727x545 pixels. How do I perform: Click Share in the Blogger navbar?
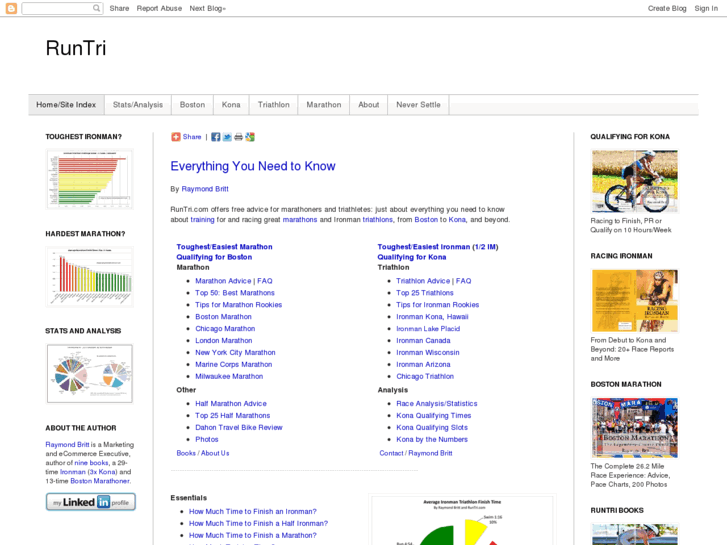[119, 8]
